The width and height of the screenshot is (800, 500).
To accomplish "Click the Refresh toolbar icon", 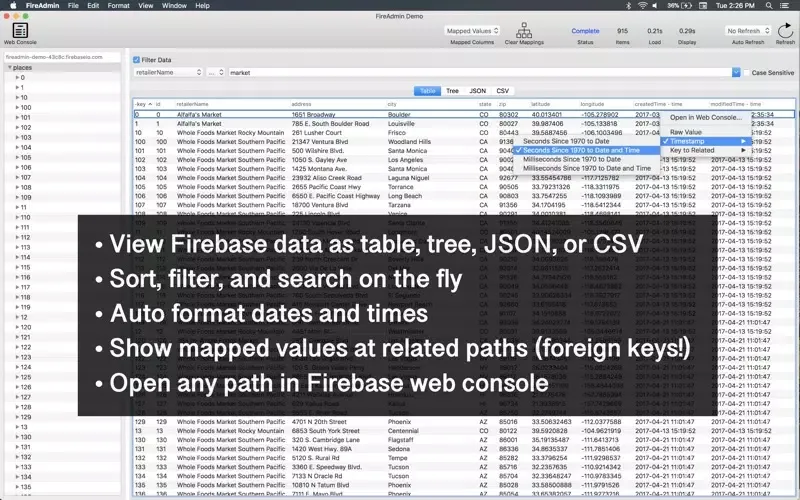I will click(784, 31).
